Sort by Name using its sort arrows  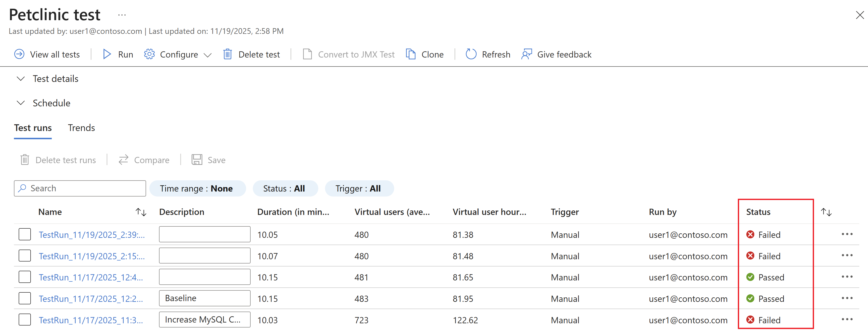[141, 212]
